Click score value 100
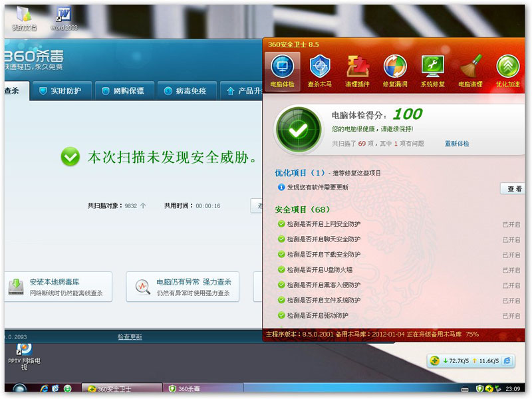The image size is (532, 399). coord(408,114)
